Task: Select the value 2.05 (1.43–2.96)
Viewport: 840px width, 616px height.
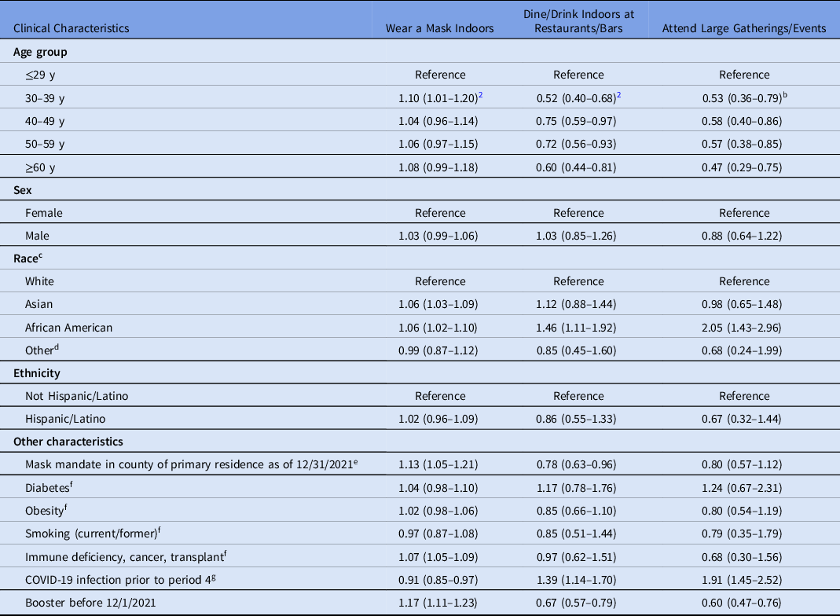Action: (x=744, y=327)
